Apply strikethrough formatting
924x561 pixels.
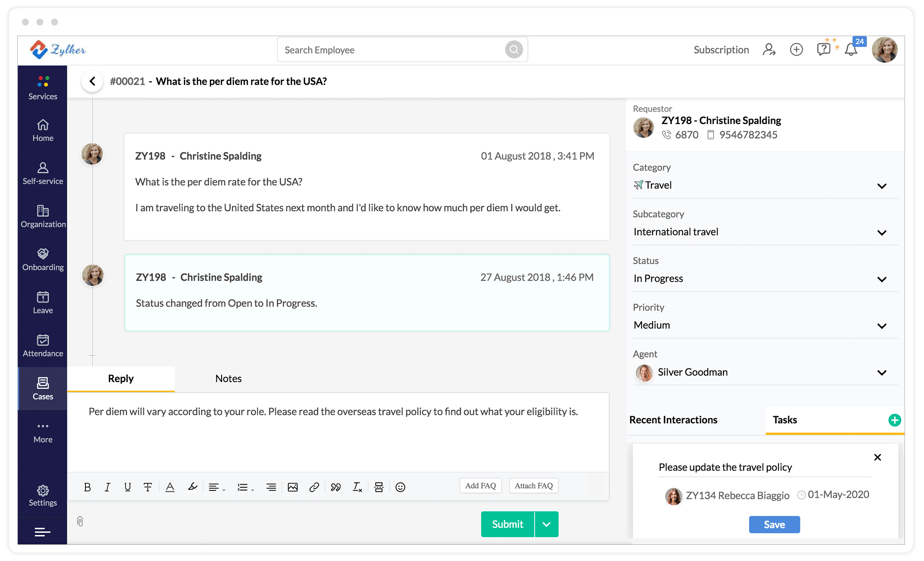148,487
